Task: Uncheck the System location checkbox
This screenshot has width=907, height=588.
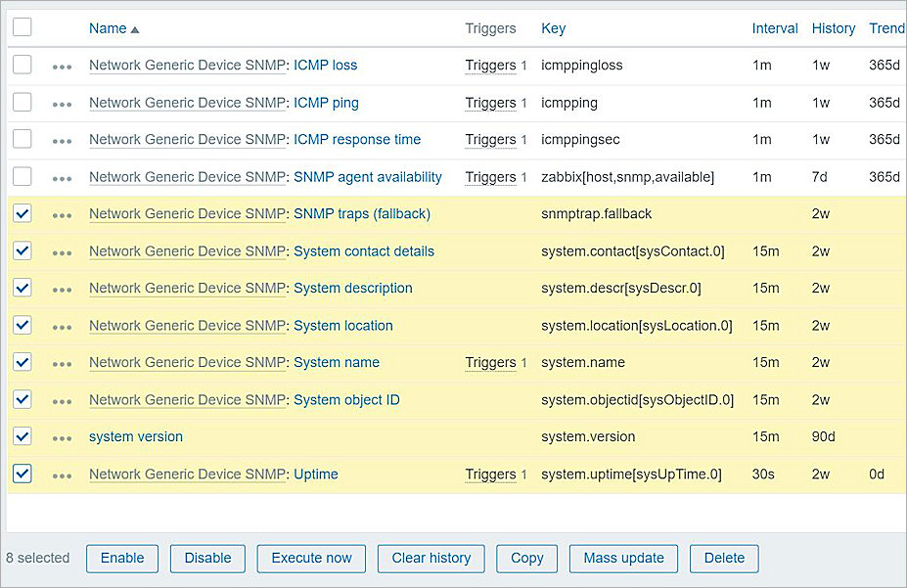Action: (x=22, y=325)
